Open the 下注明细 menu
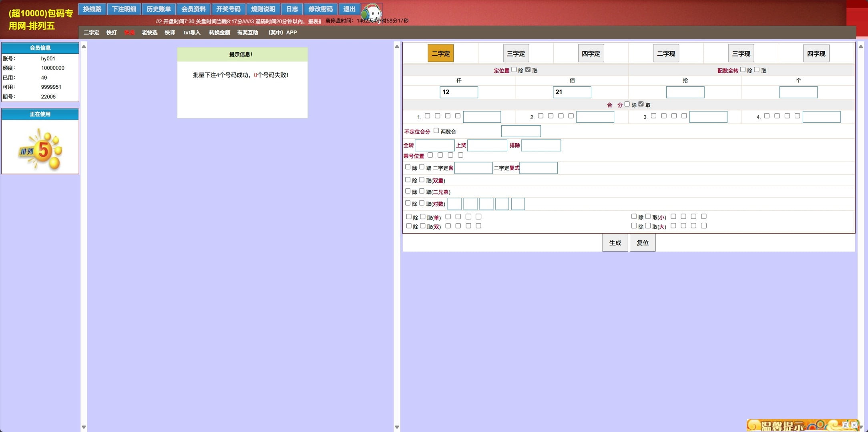This screenshot has width=868, height=432. [x=124, y=9]
